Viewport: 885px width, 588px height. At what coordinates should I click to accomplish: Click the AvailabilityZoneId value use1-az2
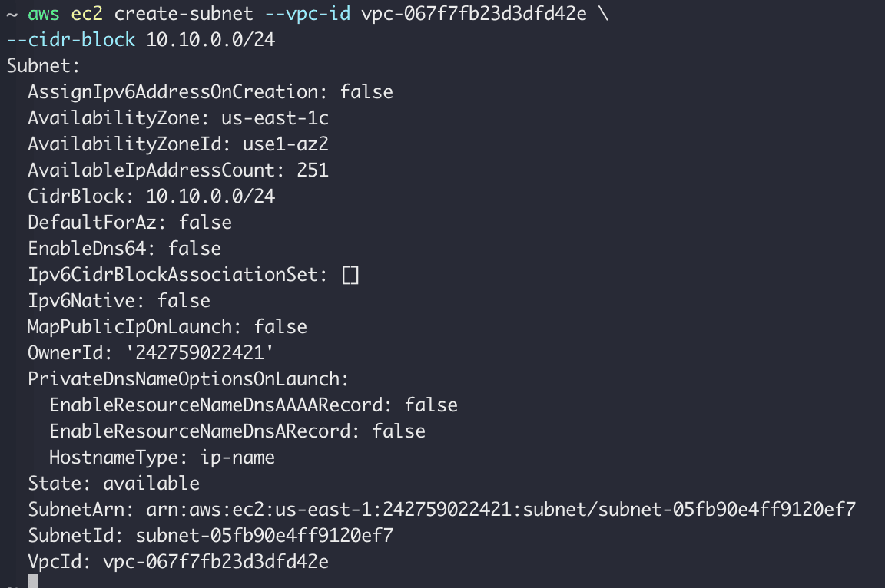click(286, 144)
